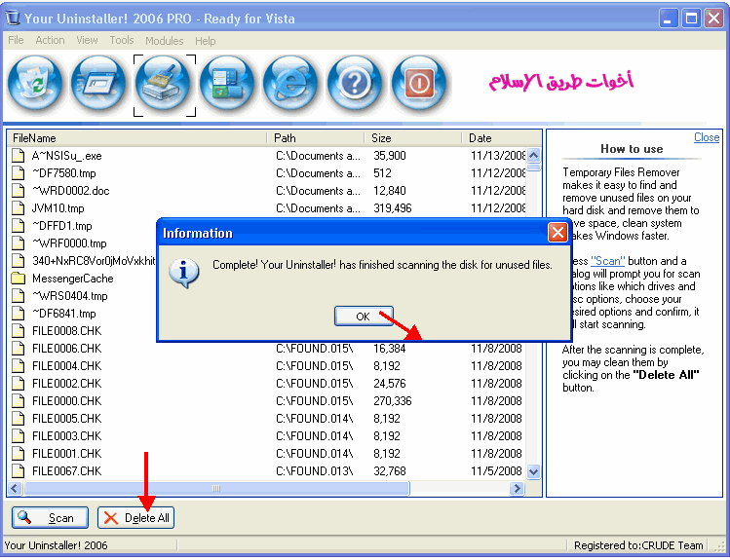Select the FILE0001.CHK file row
The image size is (730, 560).
pos(267,454)
